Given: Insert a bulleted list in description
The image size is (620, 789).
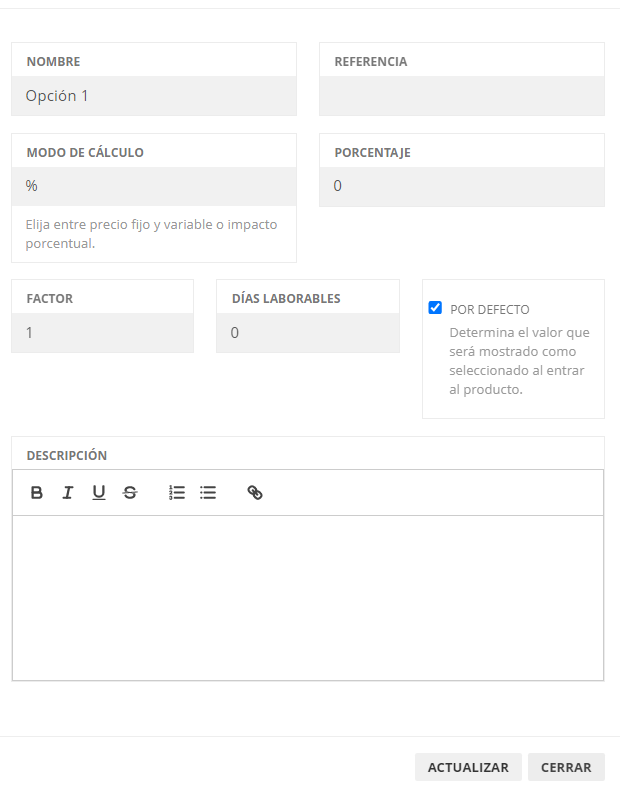Looking at the screenshot, I should [x=208, y=493].
